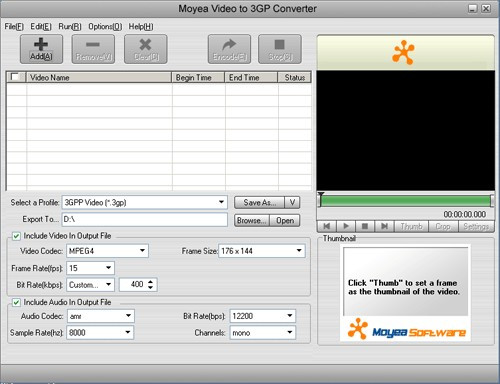Click the Status column header
This screenshot has height=384, width=500.
[x=295, y=77]
